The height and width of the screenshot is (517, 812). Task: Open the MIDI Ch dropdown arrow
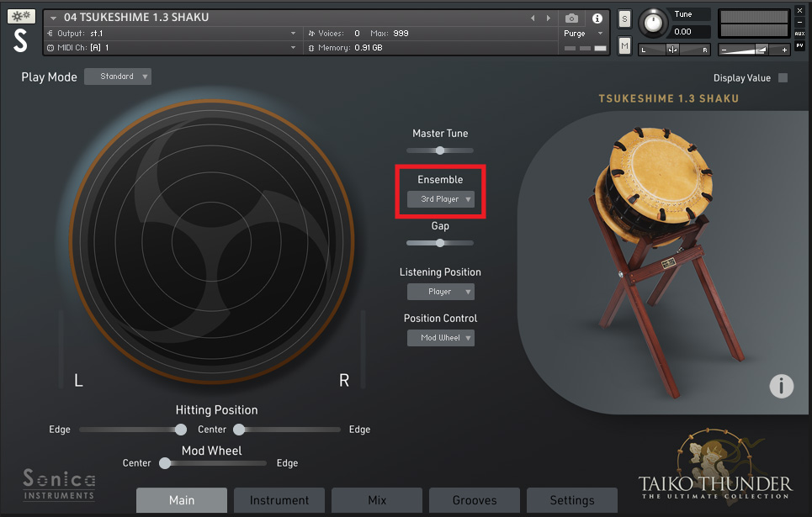tap(293, 48)
